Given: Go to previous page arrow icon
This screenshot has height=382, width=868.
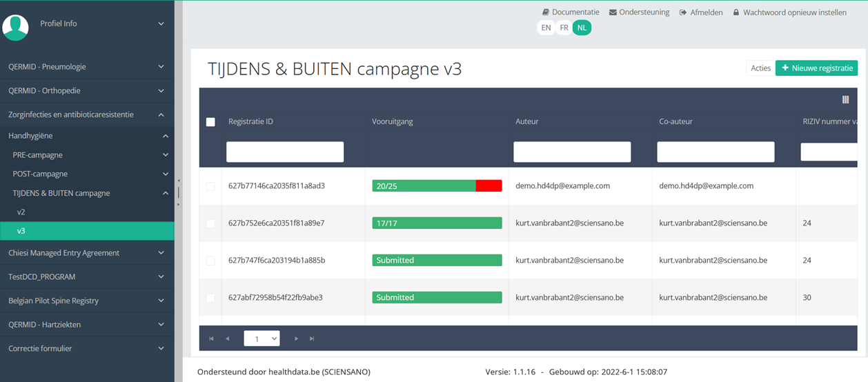Looking at the screenshot, I should pyautogui.click(x=227, y=339).
